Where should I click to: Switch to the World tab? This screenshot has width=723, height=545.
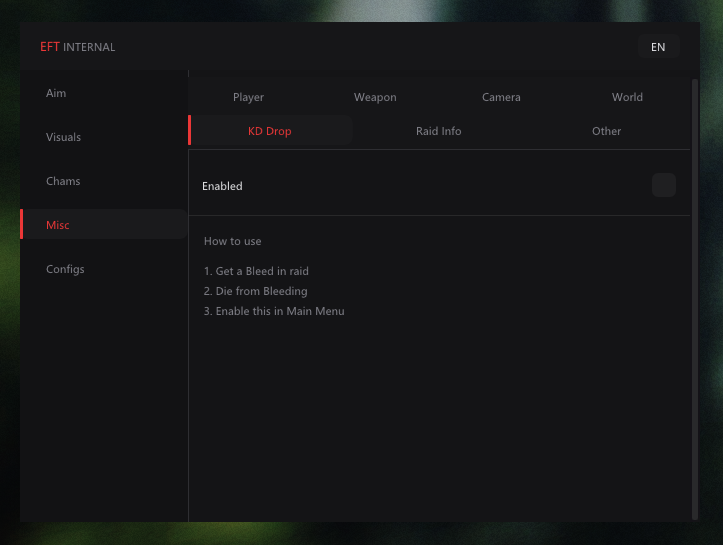[x=627, y=97]
